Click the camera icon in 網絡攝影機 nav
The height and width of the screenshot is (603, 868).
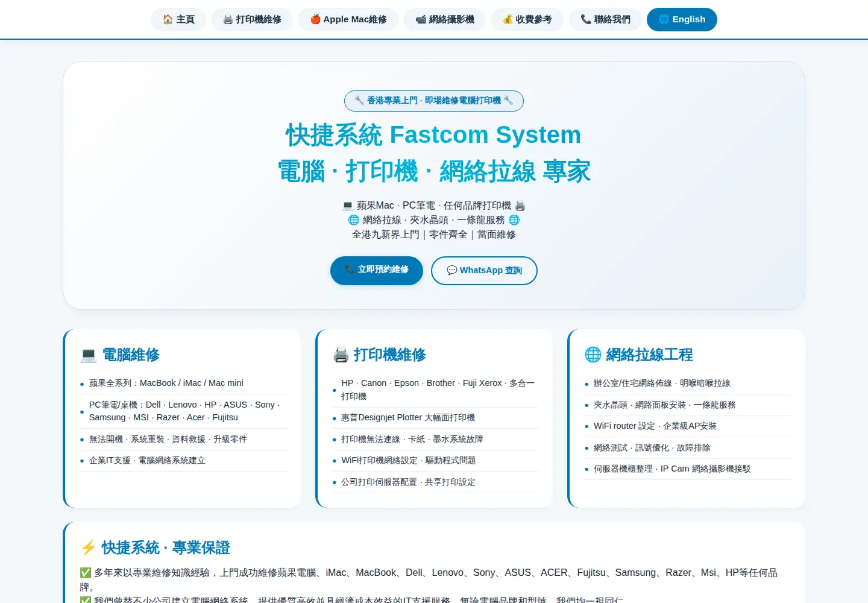pyautogui.click(x=421, y=19)
